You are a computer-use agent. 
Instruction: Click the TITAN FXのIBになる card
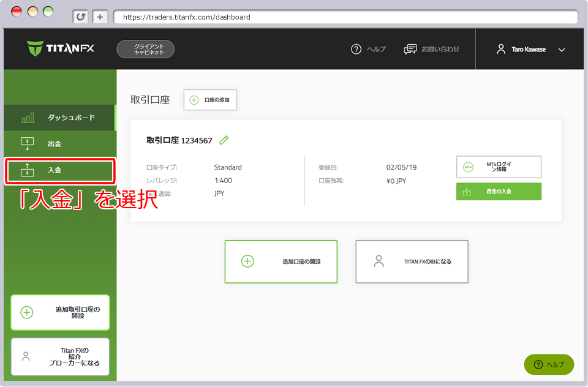[x=412, y=261]
